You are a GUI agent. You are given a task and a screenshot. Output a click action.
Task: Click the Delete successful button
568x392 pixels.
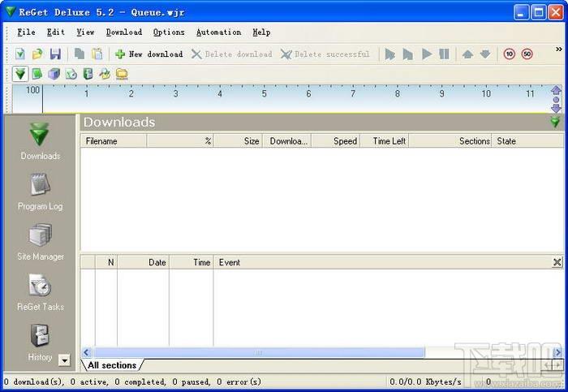325,54
